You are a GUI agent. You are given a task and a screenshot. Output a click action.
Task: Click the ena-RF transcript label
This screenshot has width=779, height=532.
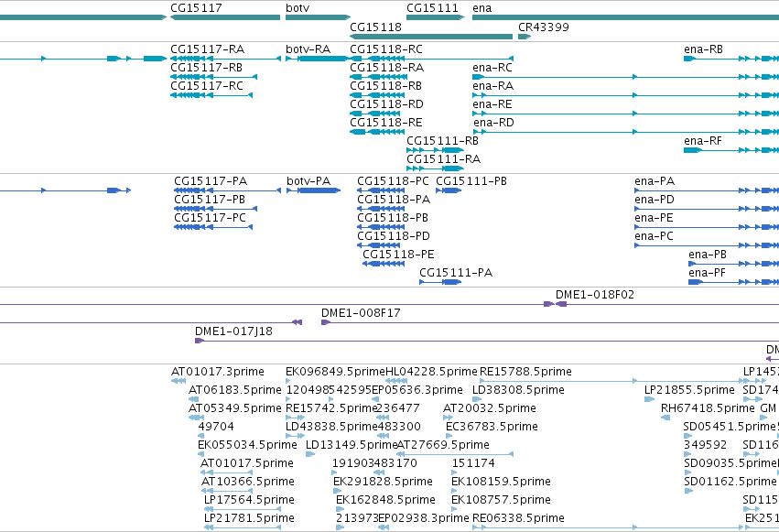pyautogui.click(x=703, y=141)
